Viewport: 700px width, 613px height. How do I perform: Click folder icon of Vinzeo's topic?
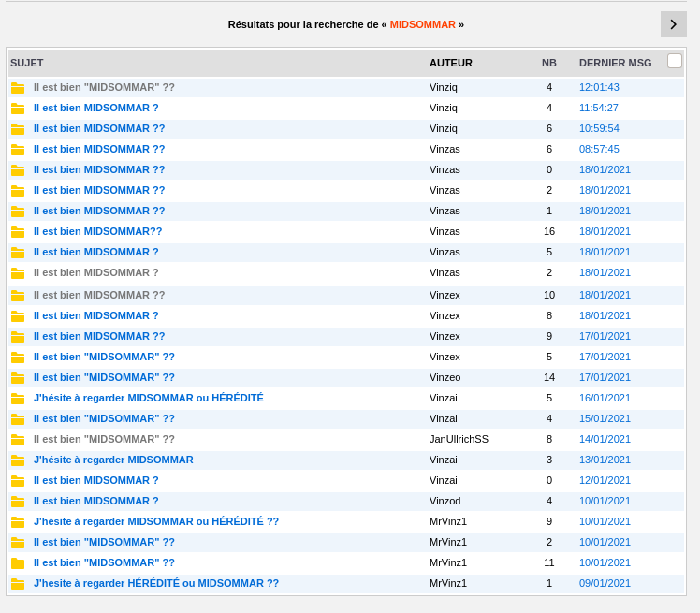tap(18, 378)
